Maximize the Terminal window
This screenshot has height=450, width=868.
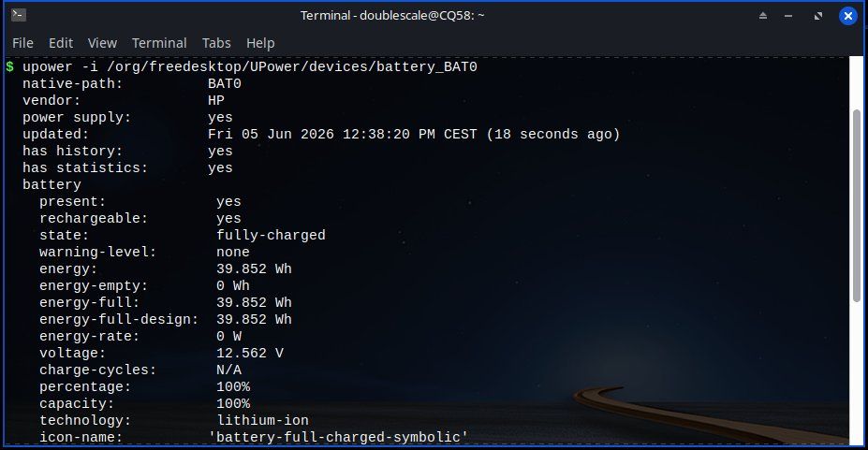[x=818, y=16]
